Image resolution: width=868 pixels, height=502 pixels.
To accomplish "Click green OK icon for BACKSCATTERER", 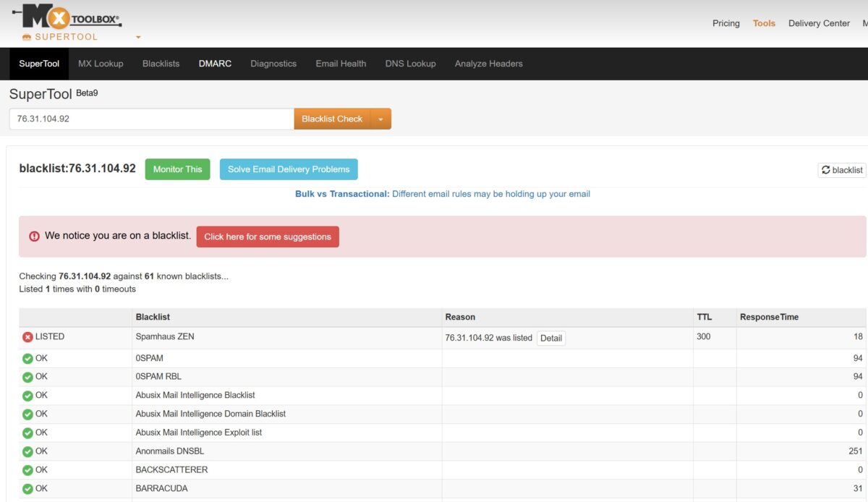I will point(28,470).
